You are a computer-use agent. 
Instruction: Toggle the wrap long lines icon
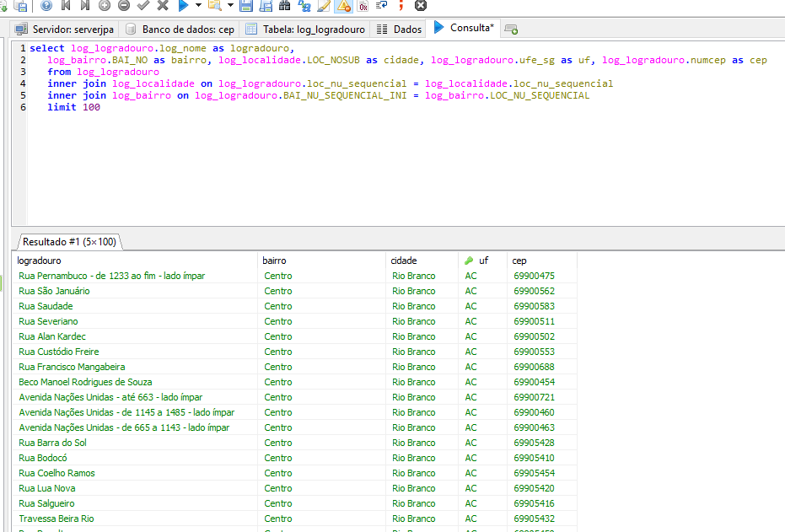(x=381, y=5)
